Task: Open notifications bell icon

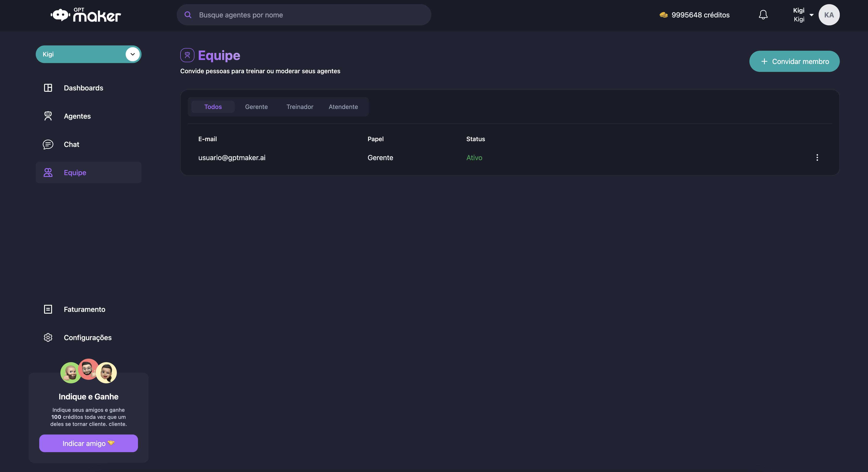Action: [763, 15]
